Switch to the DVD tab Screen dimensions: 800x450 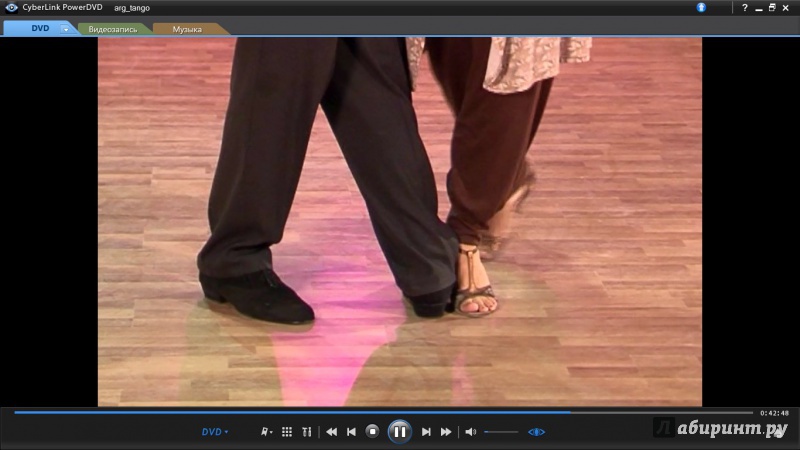tap(40, 29)
